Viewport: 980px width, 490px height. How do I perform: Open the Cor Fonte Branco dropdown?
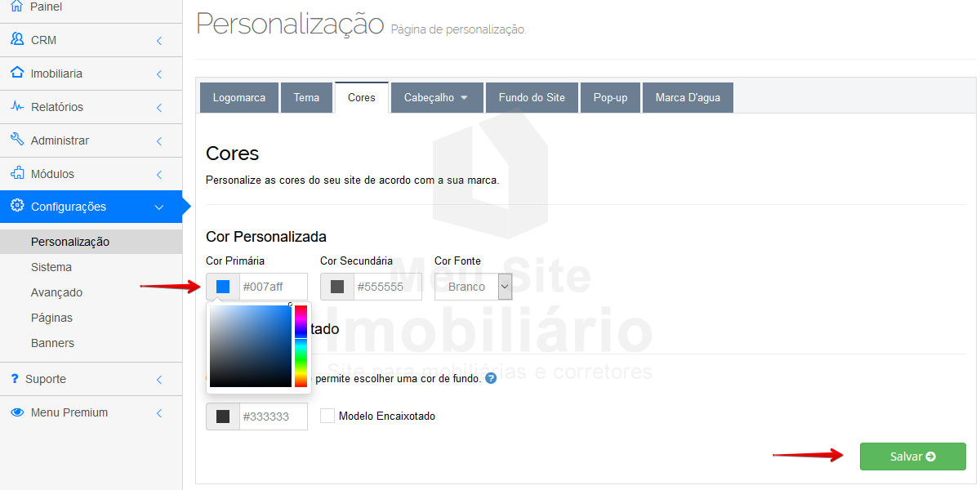click(x=473, y=287)
